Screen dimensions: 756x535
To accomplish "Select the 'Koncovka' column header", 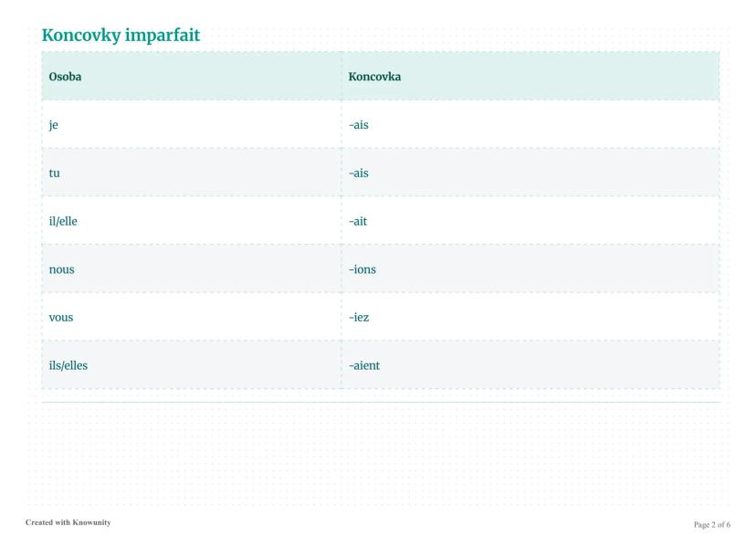I will [374, 77].
